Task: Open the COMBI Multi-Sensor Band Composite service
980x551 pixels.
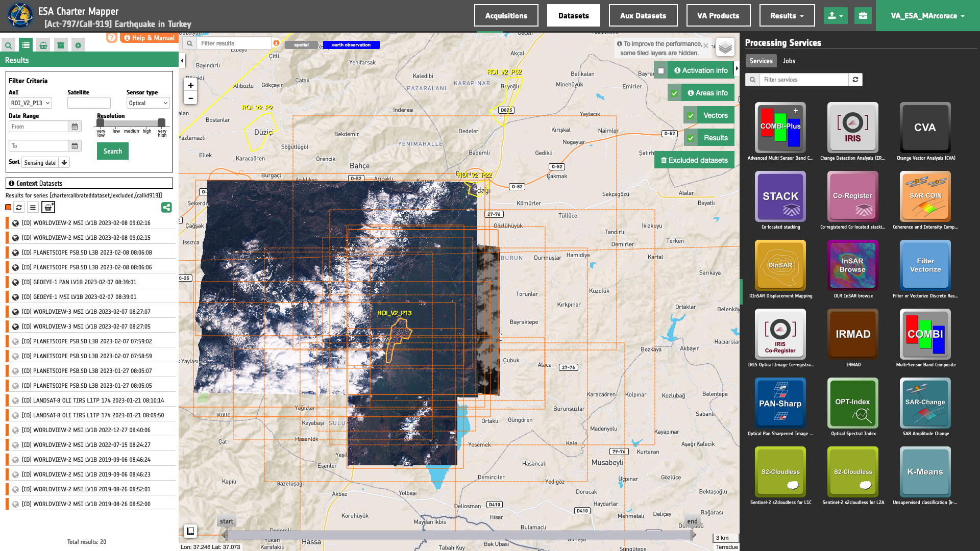Action: coord(925,334)
